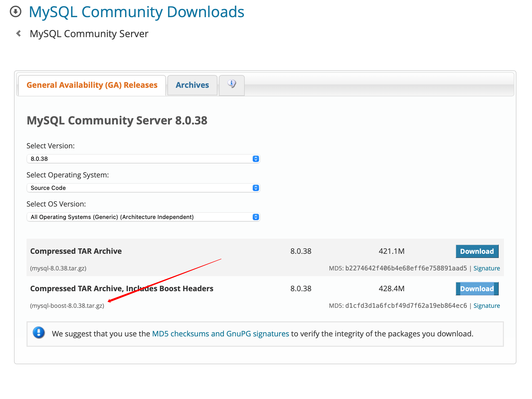Open Signature link for mysql-8.0.38.tar.gz
The width and height of the screenshot is (532, 399).
486,268
